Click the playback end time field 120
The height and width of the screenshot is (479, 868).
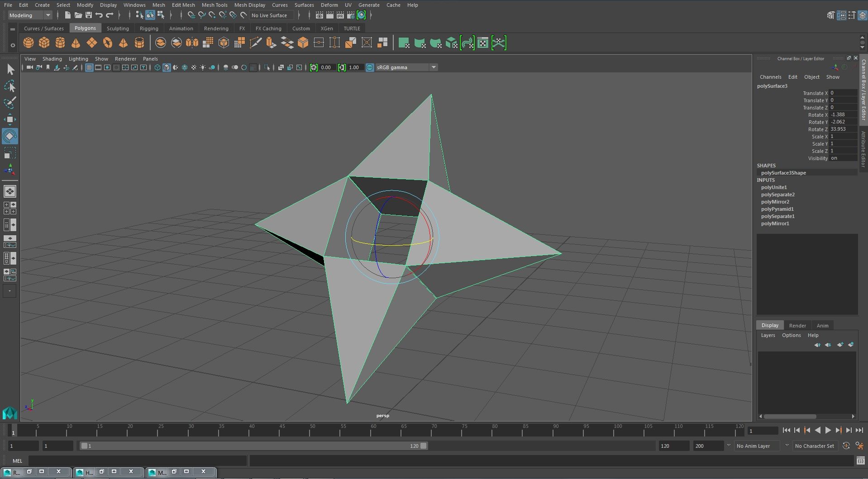(674, 446)
